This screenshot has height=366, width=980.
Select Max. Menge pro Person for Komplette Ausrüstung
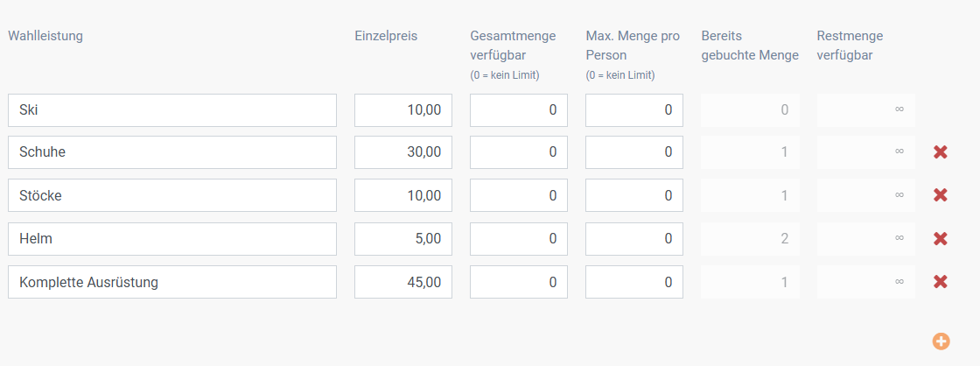(x=634, y=282)
